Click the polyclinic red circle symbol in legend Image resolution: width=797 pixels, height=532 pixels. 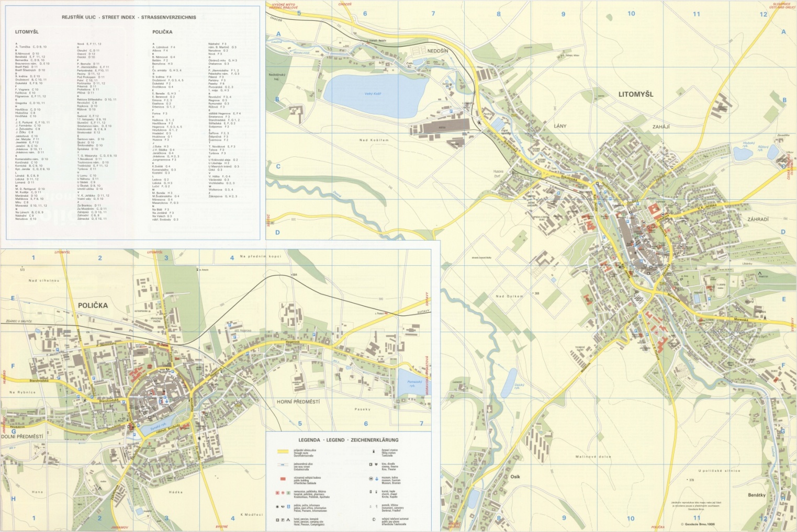pyautogui.click(x=283, y=493)
